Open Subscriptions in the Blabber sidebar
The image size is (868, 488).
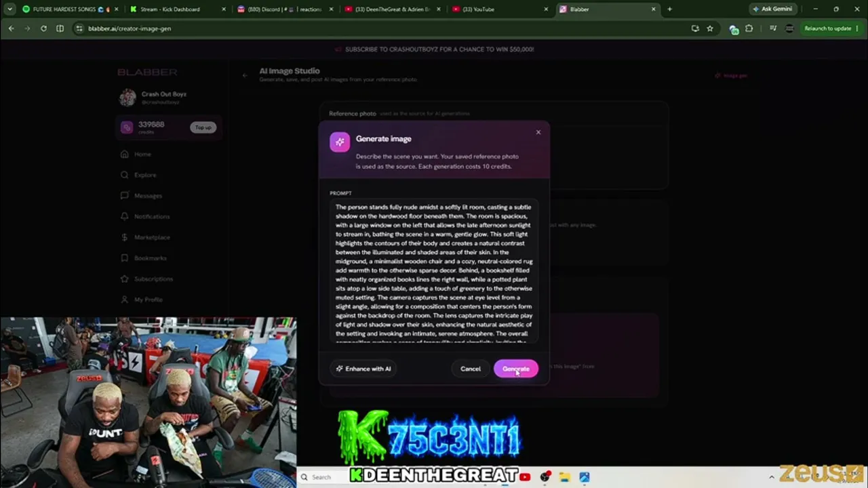[153, 279]
